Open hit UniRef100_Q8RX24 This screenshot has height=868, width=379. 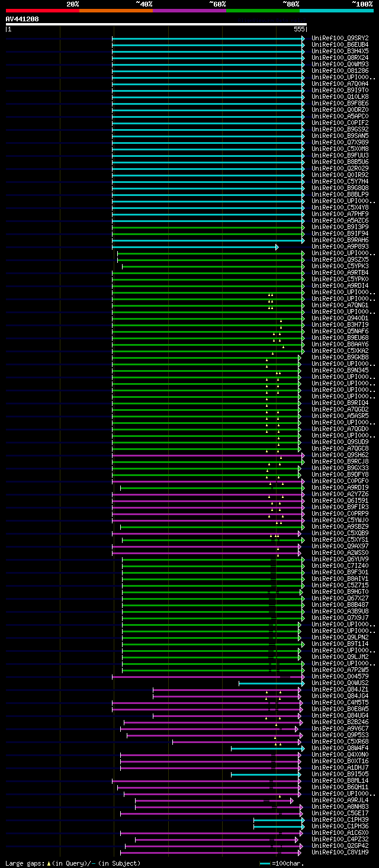(x=340, y=57)
